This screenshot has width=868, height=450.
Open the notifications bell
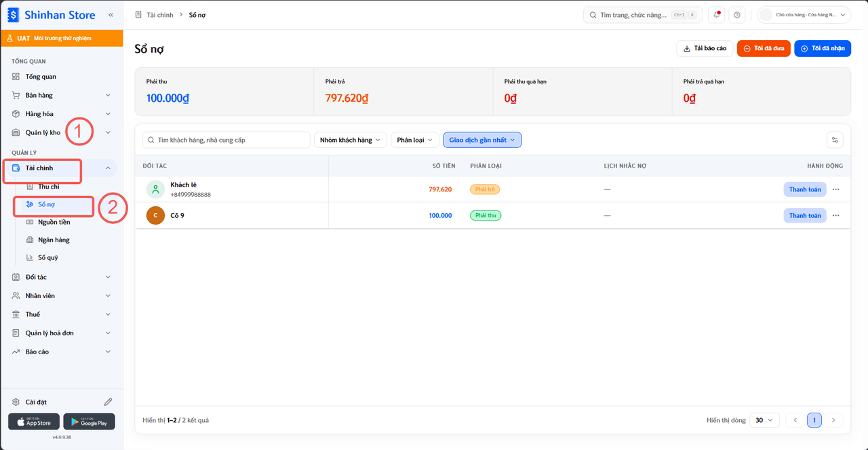click(716, 15)
